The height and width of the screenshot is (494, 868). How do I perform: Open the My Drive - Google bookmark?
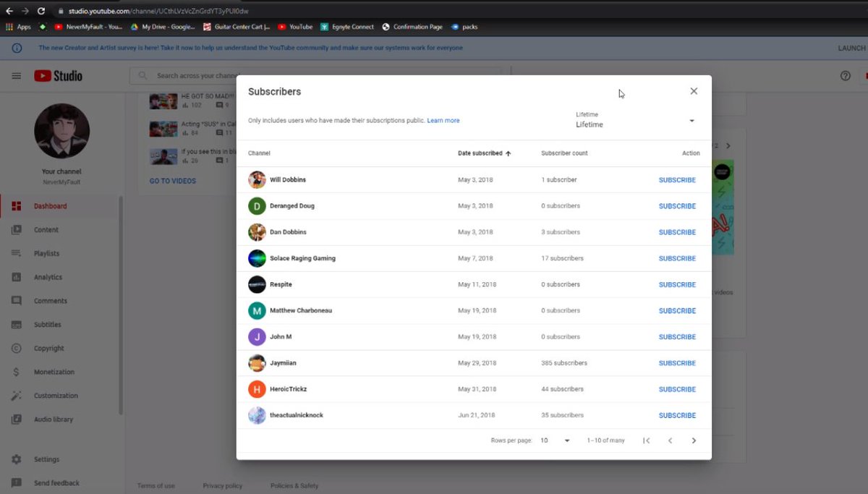tap(163, 27)
